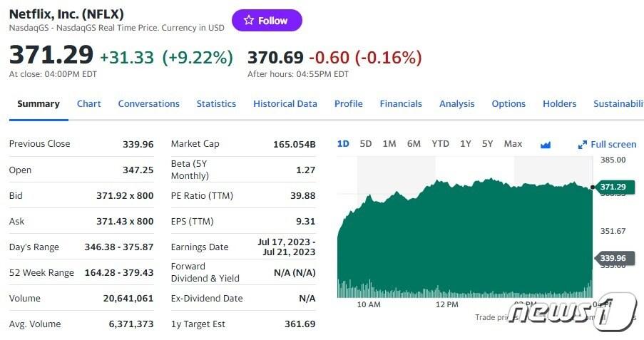This screenshot has height=340, width=644.
Task: Switch chart range to 1M
Action: [389, 144]
